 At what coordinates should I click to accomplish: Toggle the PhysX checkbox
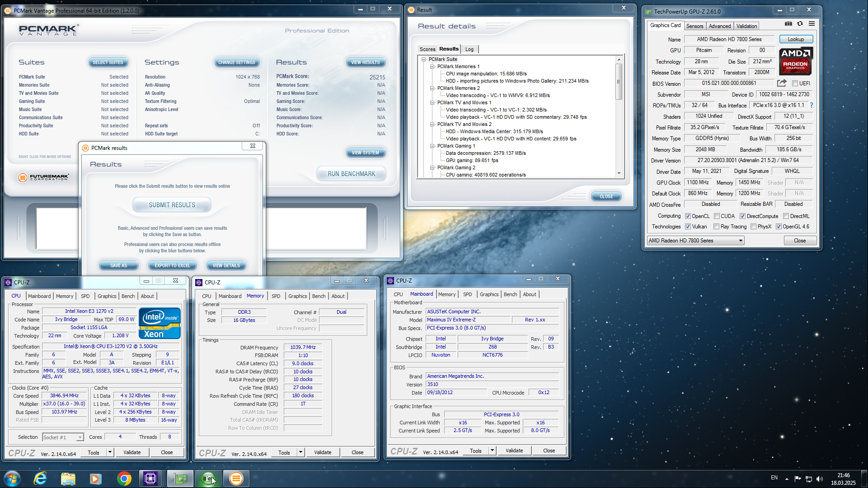click(x=753, y=227)
